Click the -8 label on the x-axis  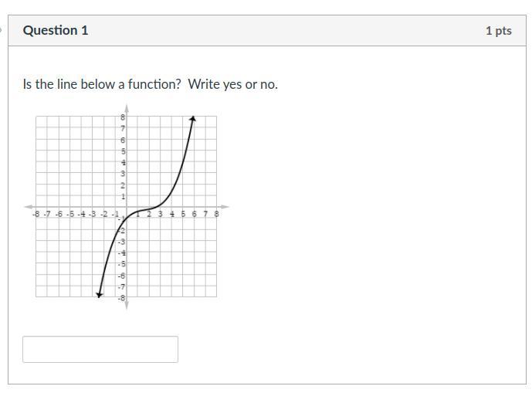(36, 214)
